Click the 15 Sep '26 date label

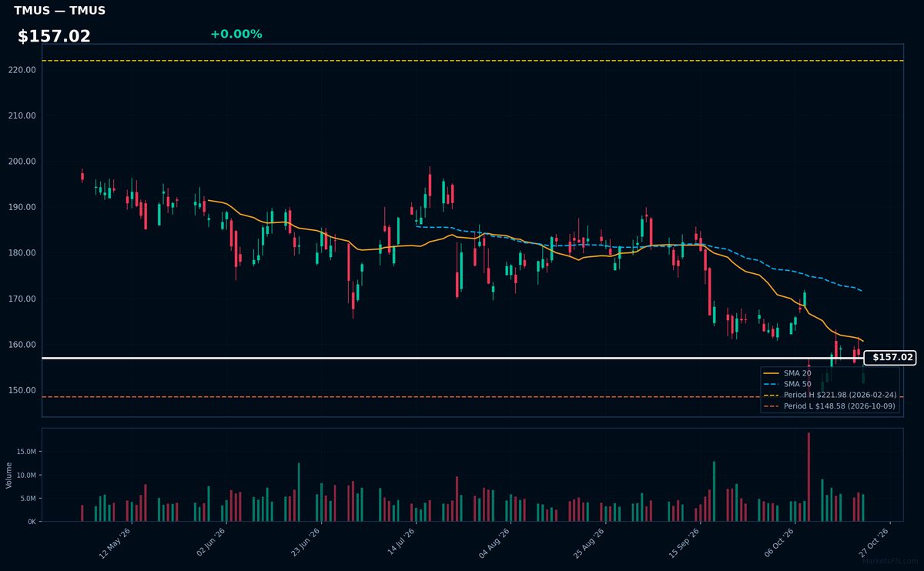(685, 543)
